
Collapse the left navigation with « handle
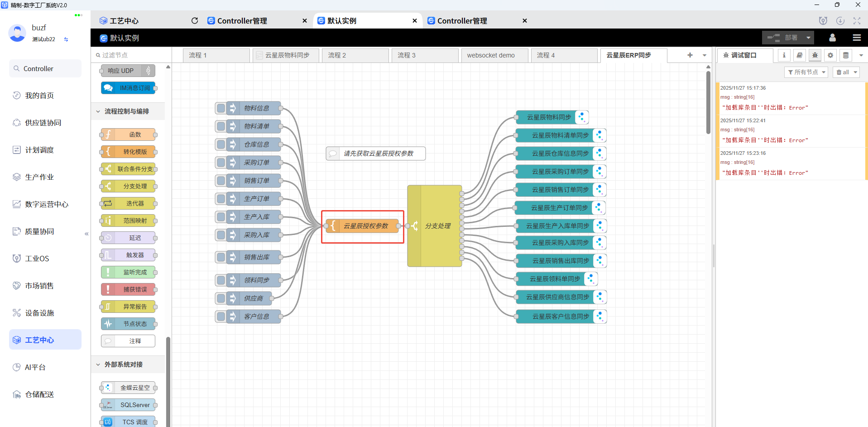point(86,234)
